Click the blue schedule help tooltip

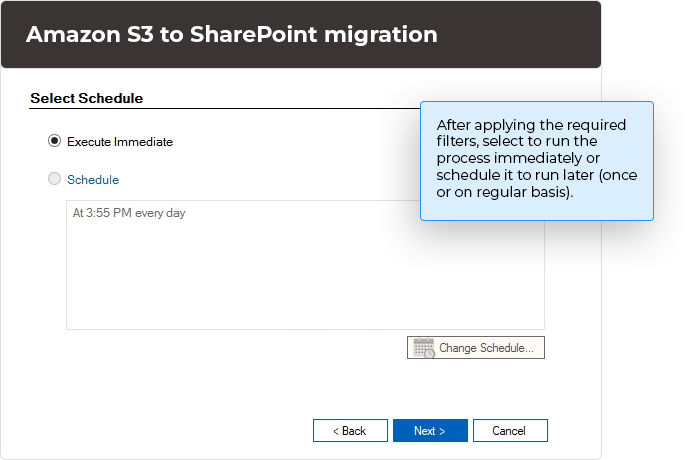[537, 161]
